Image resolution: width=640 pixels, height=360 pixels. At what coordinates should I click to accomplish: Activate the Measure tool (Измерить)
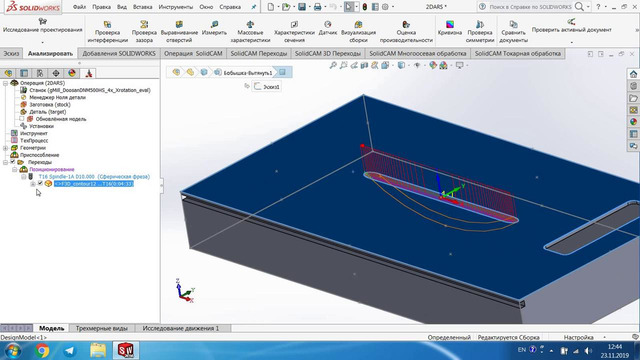(x=214, y=29)
